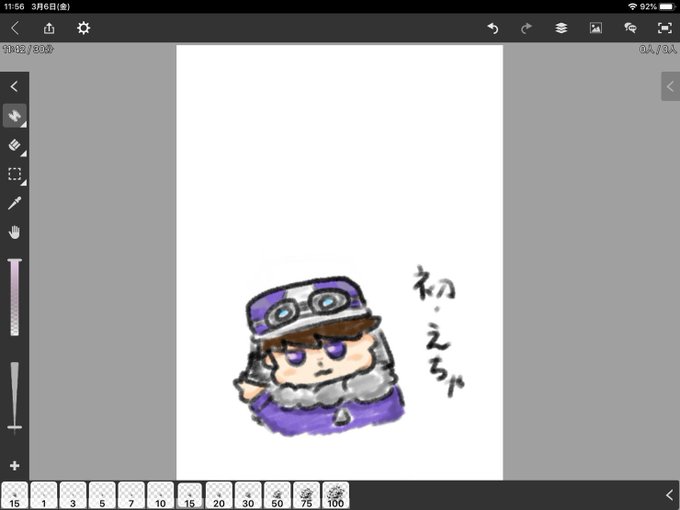Image resolution: width=680 pixels, height=510 pixels.
Task: Choose brush size preset 30
Action: click(248, 495)
